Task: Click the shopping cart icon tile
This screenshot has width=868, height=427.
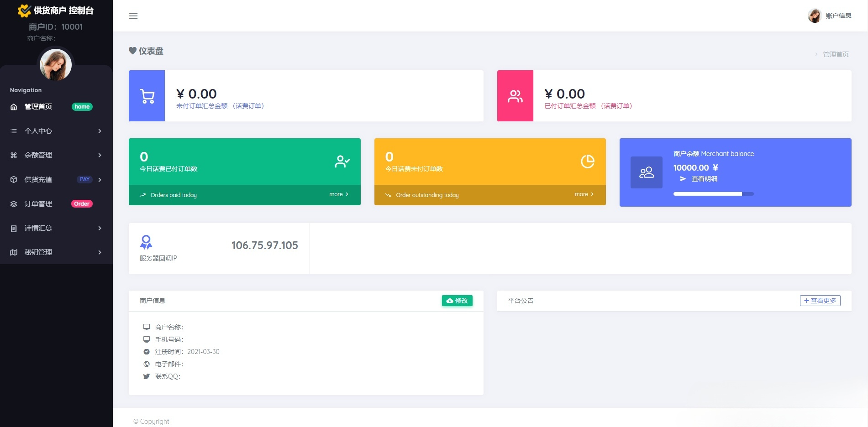Action: point(147,96)
